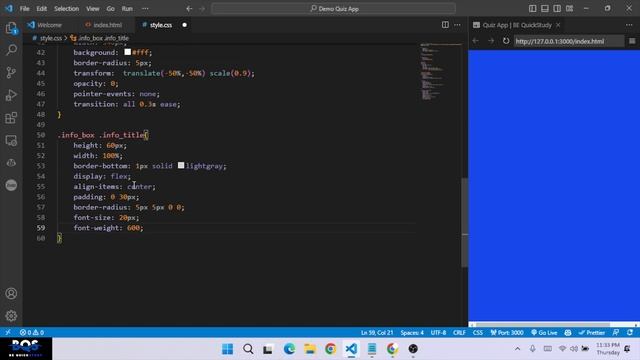Image resolution: width=640 pixels, height=360 pixels.
Task: Go forward in the preview browser
Action: [491, 41]
